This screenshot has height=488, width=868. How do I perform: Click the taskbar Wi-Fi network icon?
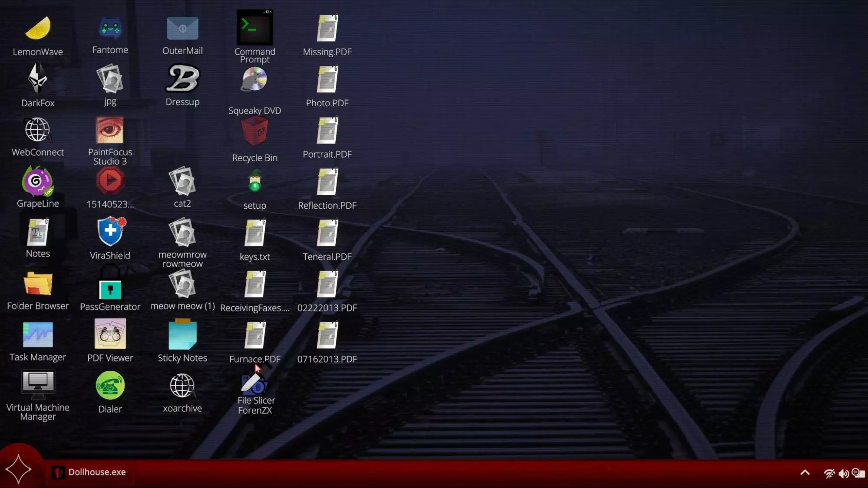(829, 473)
